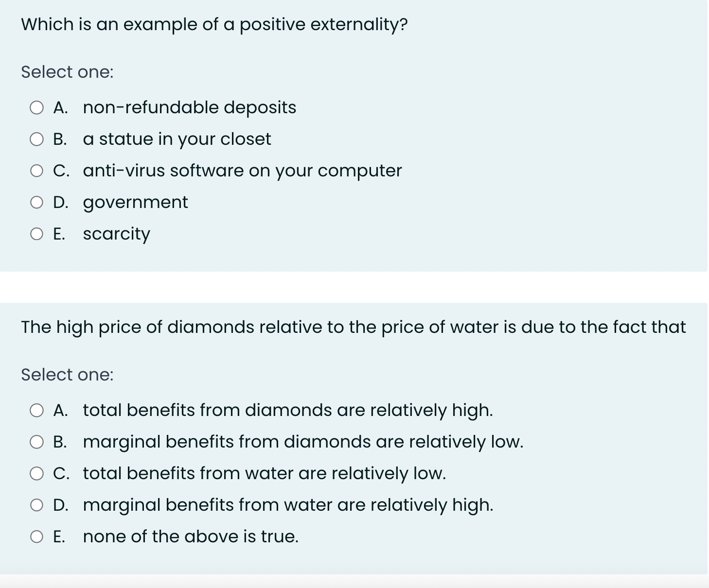
Task: Select option A non-refundable deposits
Action: click(x=37, y=107)
